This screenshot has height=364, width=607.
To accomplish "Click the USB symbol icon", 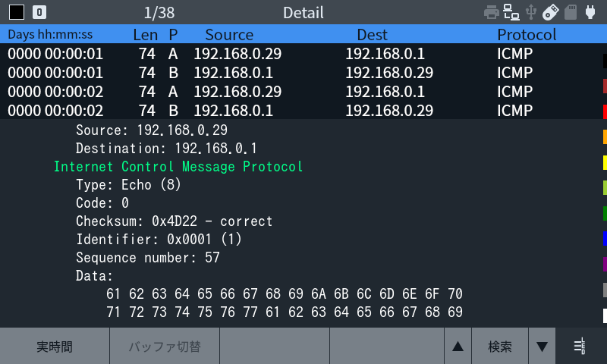I will [530, 12].
